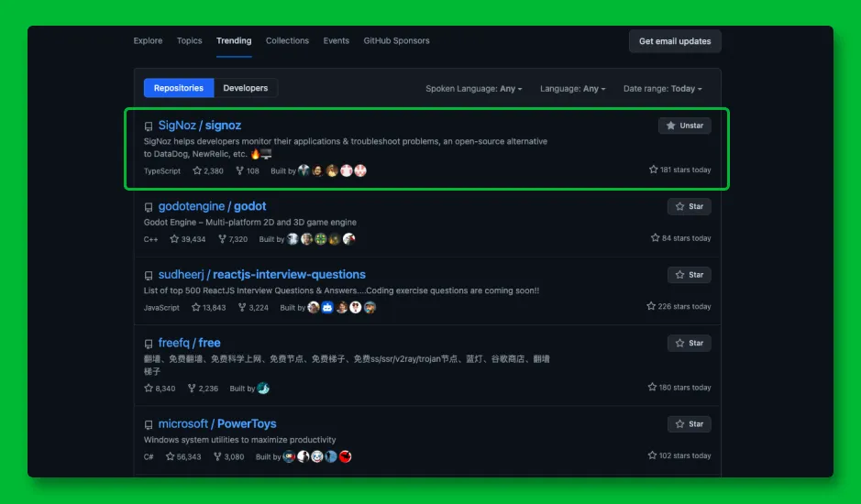Screen dimensions: 861x504
Task: Open the Language: Any dropdown
Action: pos(573,88)
